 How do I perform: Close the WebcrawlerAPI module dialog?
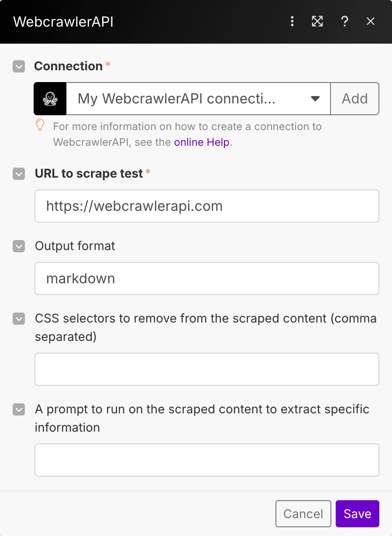coord(371,21)
